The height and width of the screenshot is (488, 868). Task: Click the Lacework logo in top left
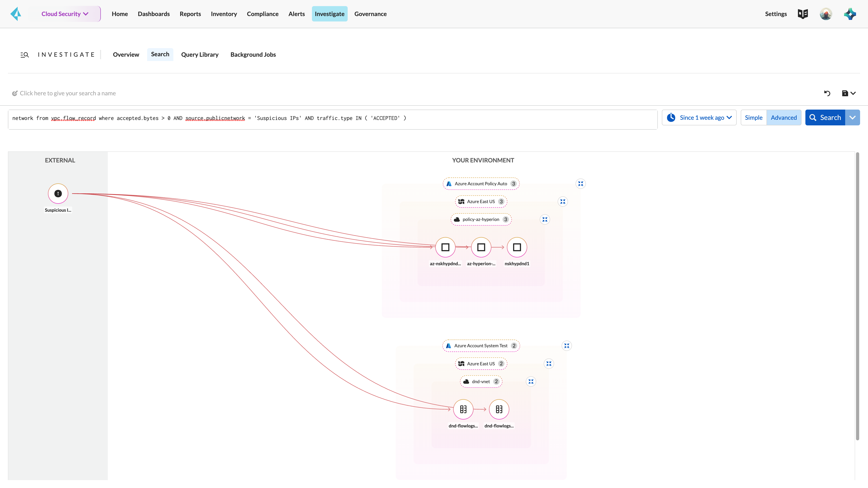pos(16,14)
